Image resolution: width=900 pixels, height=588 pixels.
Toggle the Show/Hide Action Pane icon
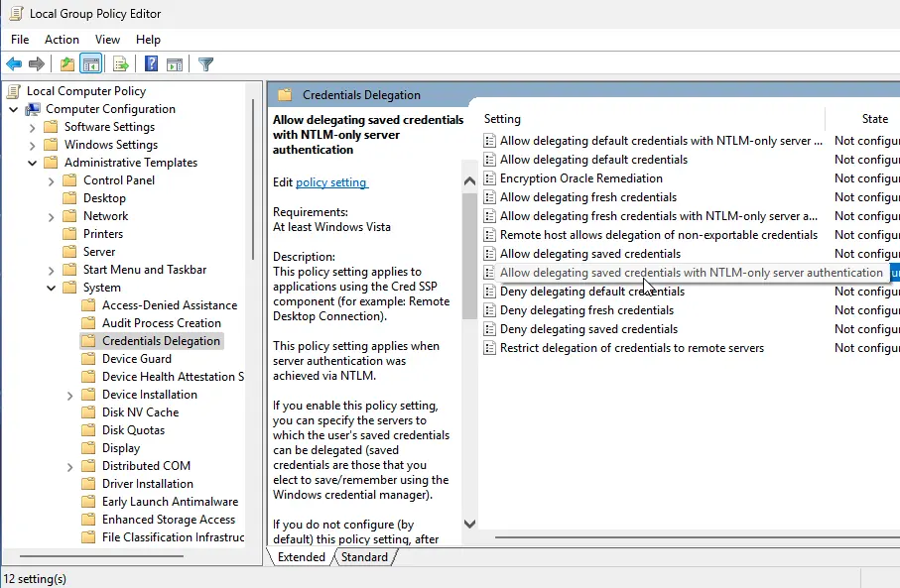(175, 64)
